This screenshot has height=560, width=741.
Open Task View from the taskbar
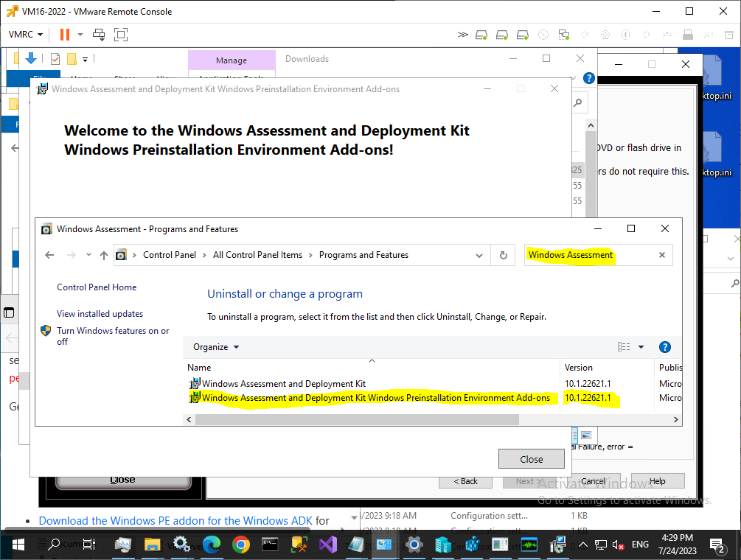pyautogui.click(x=88, y=545)
